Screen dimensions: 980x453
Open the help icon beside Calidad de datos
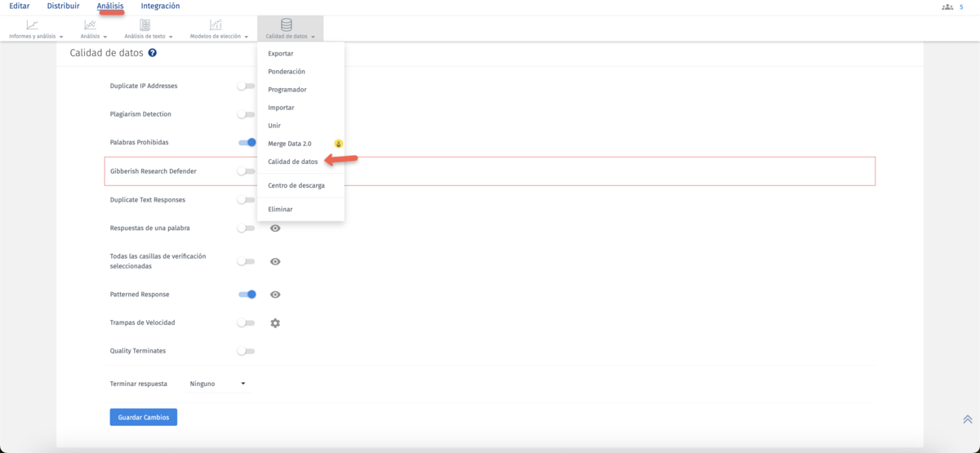(153, 53)
